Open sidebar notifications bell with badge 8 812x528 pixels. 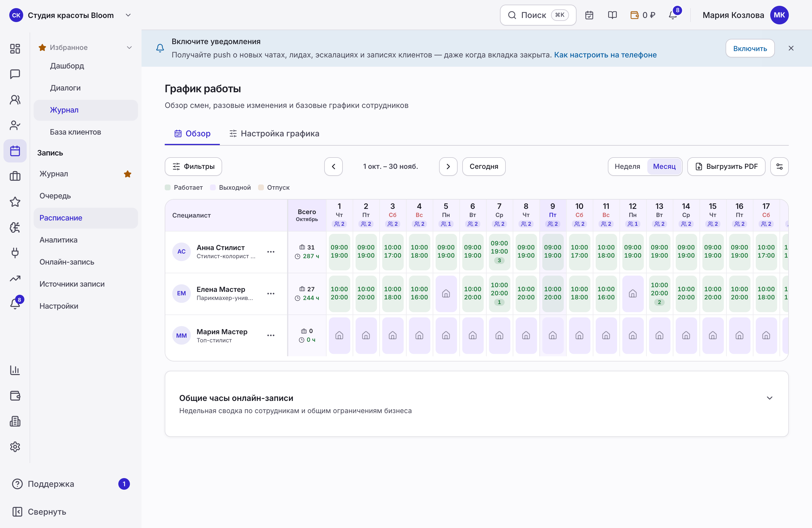(x=15, y=303)
